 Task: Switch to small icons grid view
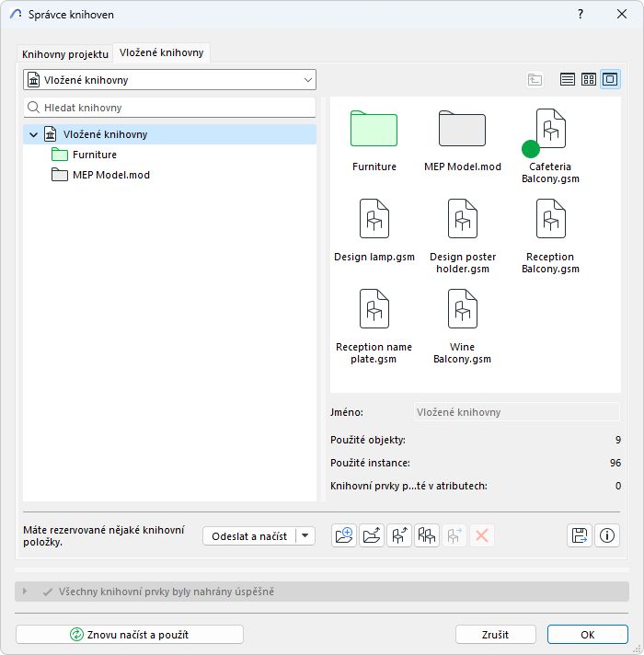[x=589, y=79]
